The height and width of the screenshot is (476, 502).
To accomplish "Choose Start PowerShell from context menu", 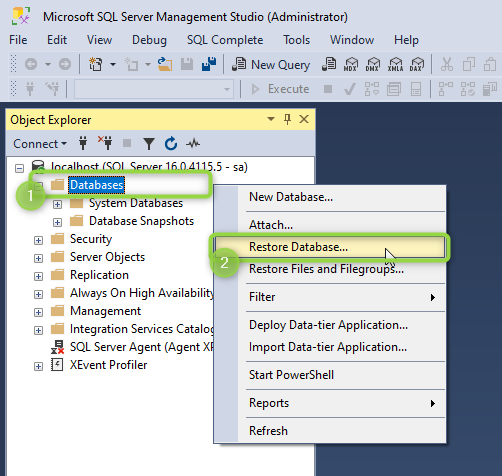I will [x=330, y=375].
